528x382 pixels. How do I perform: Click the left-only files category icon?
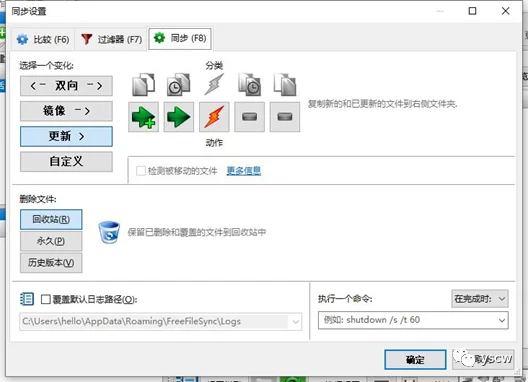coord(143,84)
